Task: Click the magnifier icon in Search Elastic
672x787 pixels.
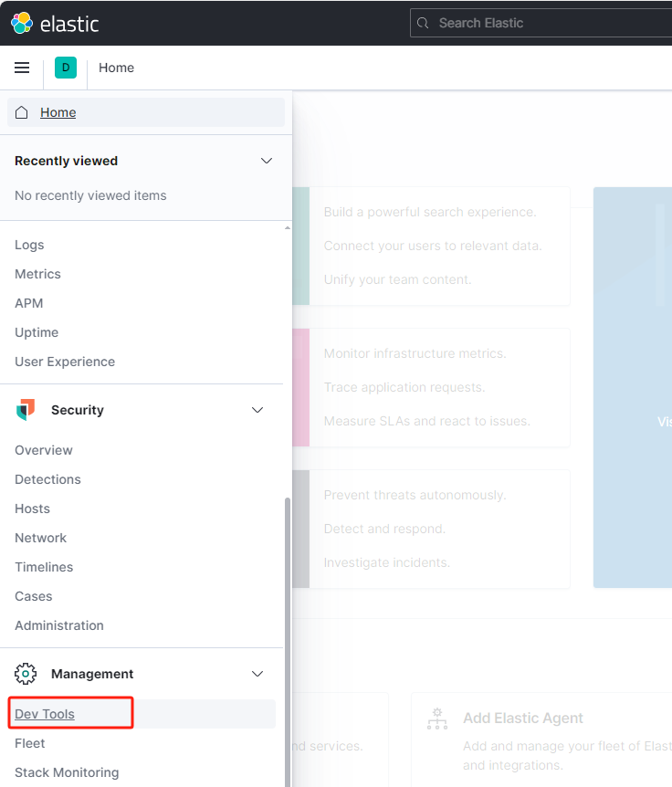Action: [x=423, y=23]
